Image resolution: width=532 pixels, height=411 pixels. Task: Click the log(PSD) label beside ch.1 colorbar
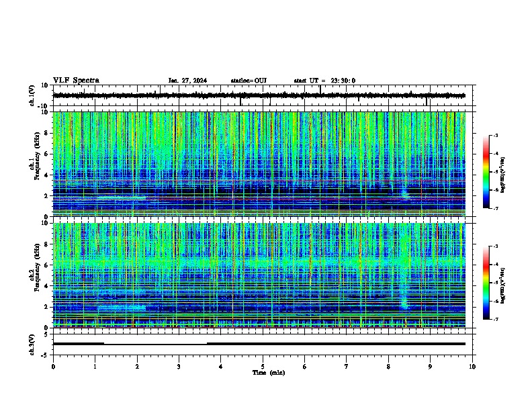tap(502, 175)
